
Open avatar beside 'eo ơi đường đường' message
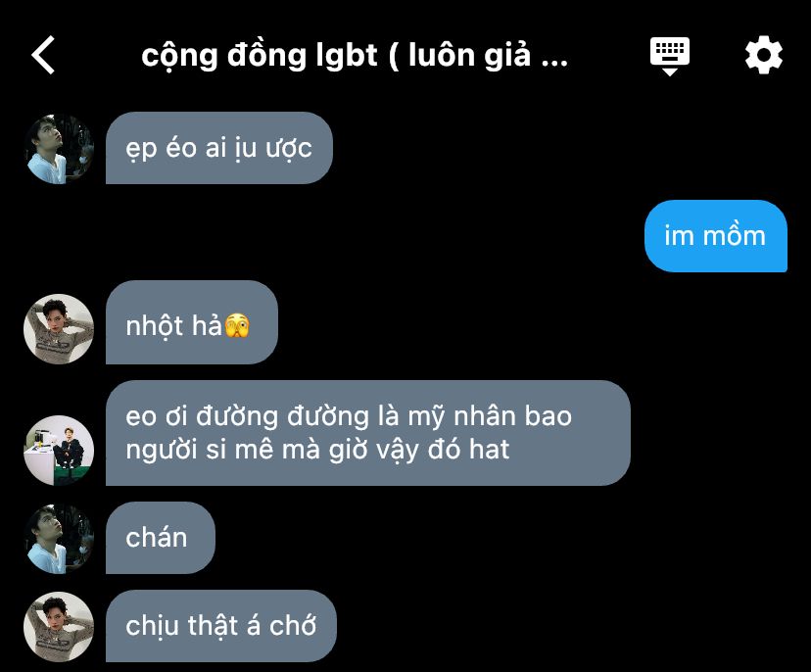59,450
